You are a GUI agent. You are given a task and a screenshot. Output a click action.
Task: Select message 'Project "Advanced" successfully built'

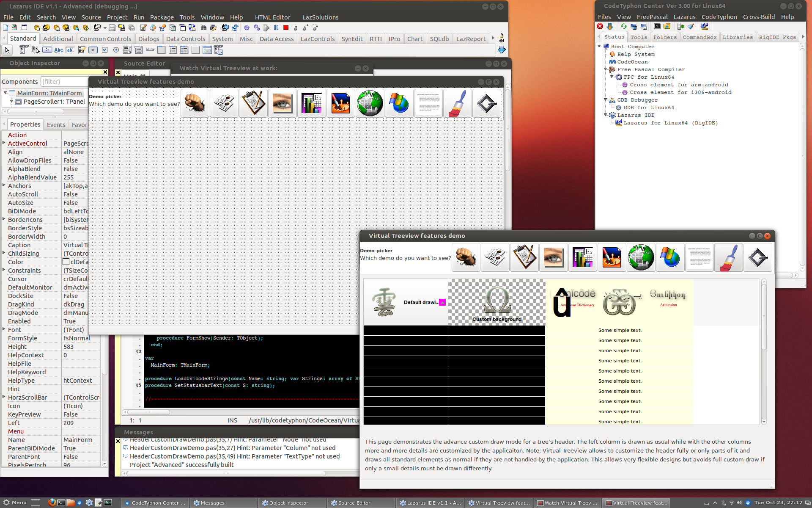tap(182, 465)
